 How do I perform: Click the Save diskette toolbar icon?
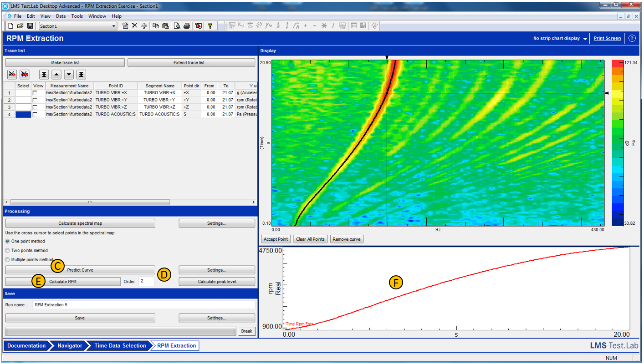click(30, 26)
